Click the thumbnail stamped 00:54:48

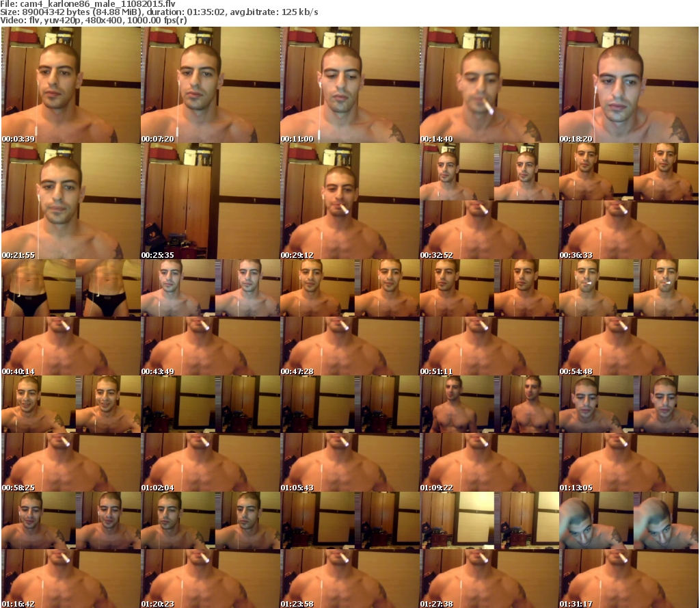pos(629,317)
